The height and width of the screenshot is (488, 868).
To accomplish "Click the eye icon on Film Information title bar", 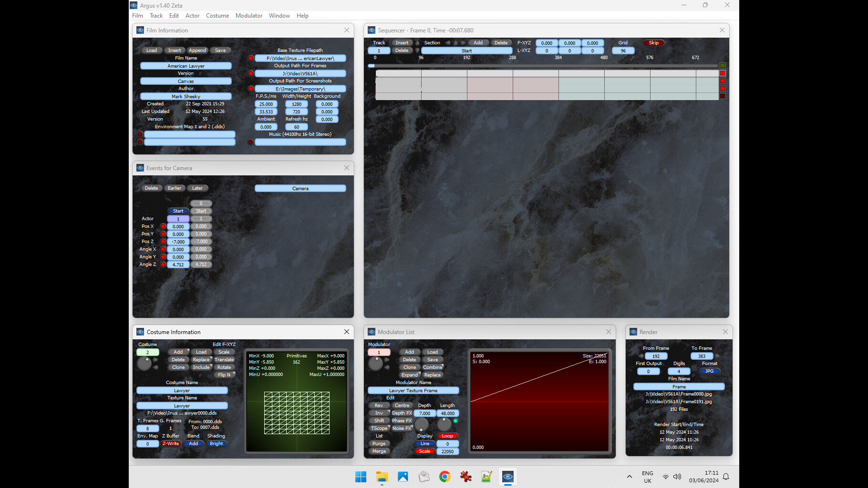I will [140, 30].
